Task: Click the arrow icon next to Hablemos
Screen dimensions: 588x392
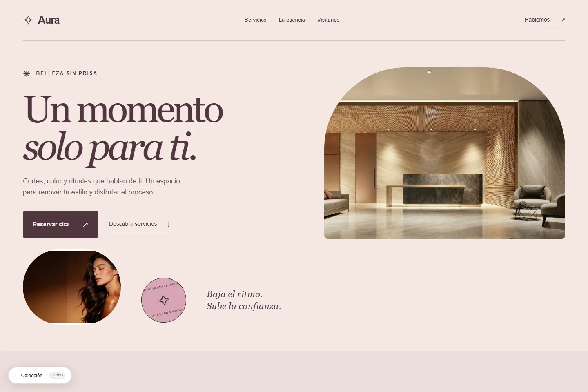Action: tap(563, 20)
